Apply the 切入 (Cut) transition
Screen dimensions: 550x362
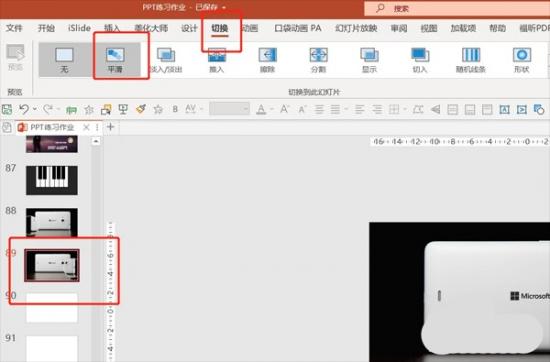tap(420, 60)
